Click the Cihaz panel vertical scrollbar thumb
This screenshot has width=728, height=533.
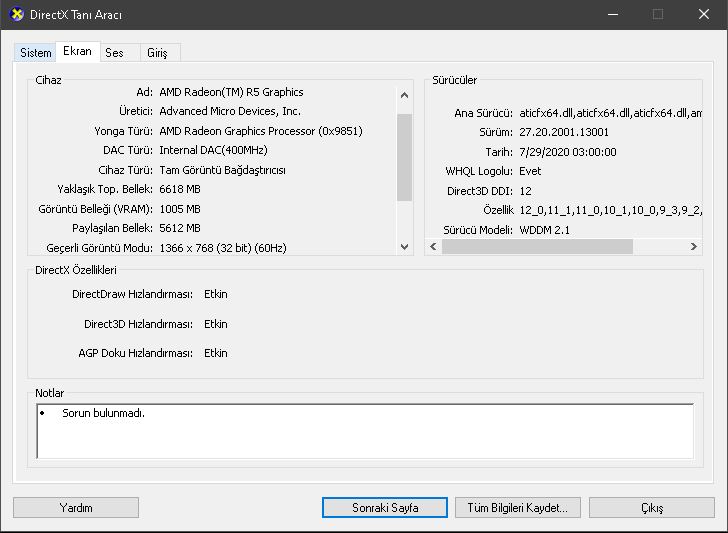[x=404, y=157]
